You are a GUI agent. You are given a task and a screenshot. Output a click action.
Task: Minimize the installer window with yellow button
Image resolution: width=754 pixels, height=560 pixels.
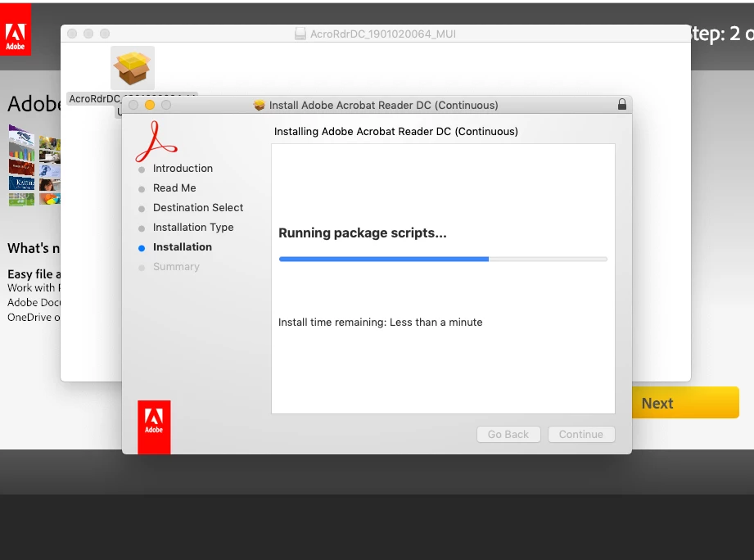pos(150,105)
